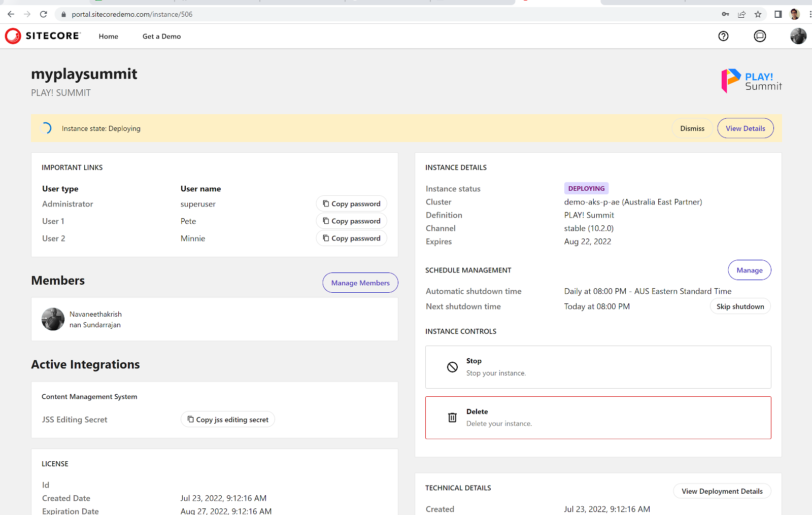The height and width of the screenshot is (515, 812).
Task: Click the myplaysummit instance title
Action: [x=84, y=74]
